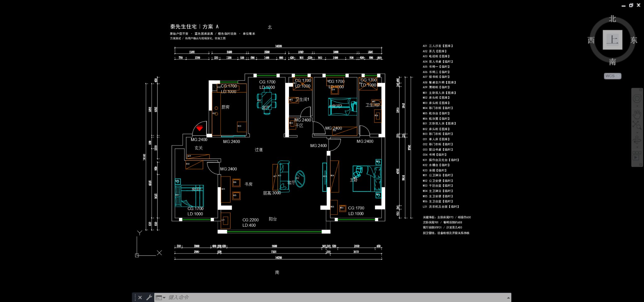
Task: Open the WCS coordinate system dropdown
Action: 613,76
